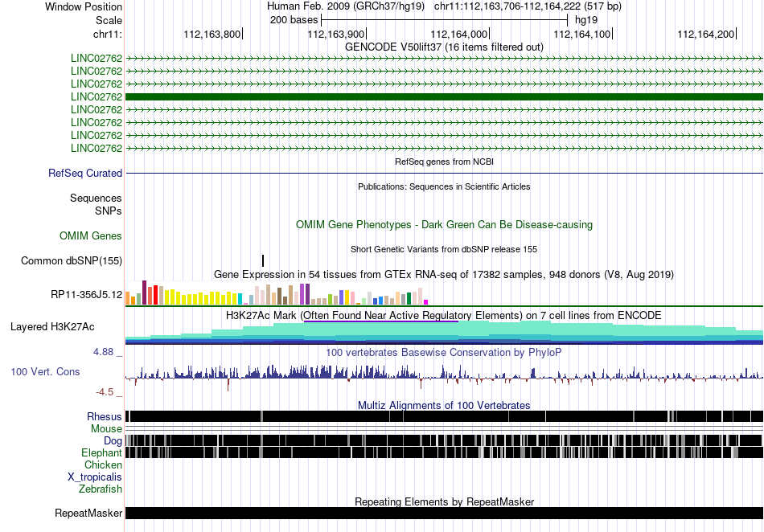Click the 'Scale' label
Viewport: 764px width, 532px height.
pos(109,20)
